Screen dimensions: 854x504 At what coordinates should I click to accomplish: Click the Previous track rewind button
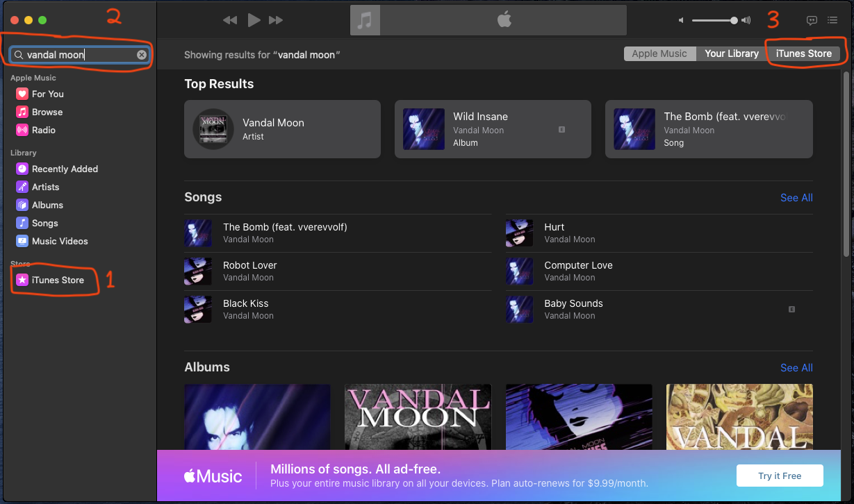pos(230,20)
